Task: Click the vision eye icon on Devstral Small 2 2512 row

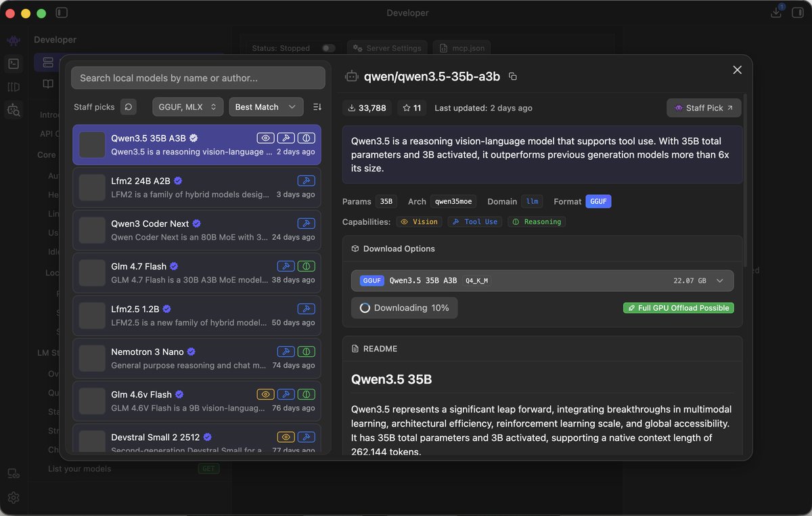Action: [x=286, y=437]
